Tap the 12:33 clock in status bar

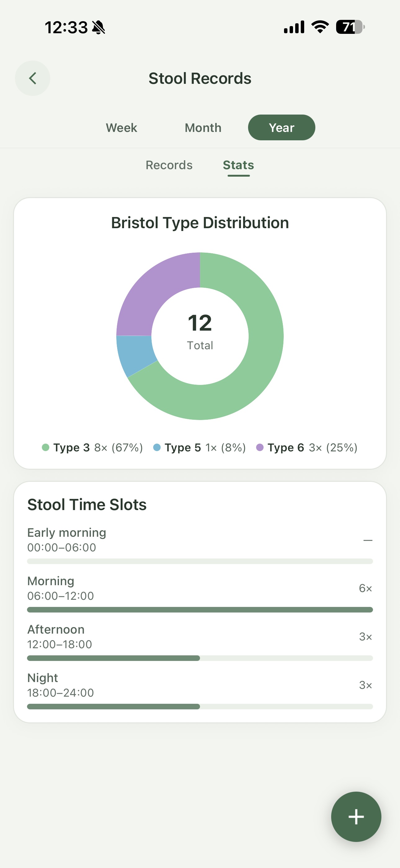66,27
